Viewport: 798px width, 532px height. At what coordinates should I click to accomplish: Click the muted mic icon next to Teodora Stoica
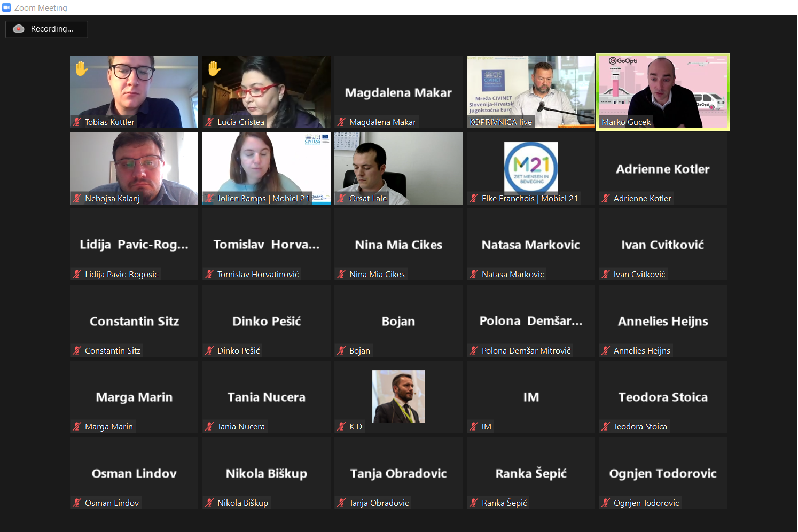[x=606, y=427]
